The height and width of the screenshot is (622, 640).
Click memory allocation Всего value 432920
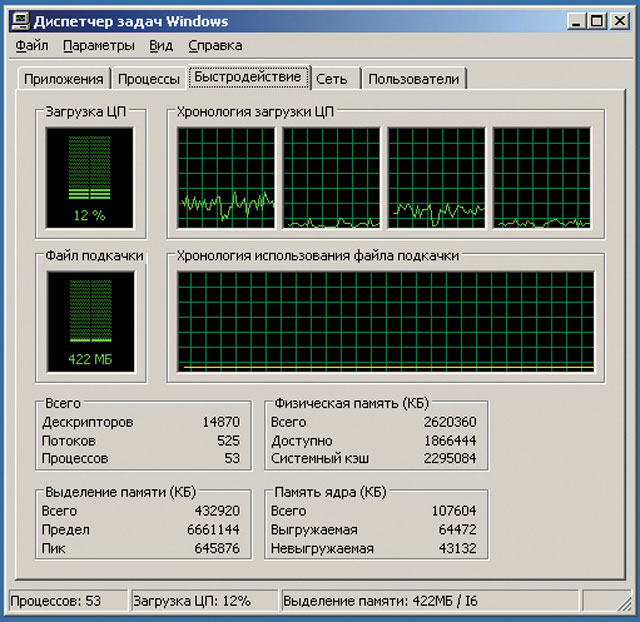[x=217, y=511]
